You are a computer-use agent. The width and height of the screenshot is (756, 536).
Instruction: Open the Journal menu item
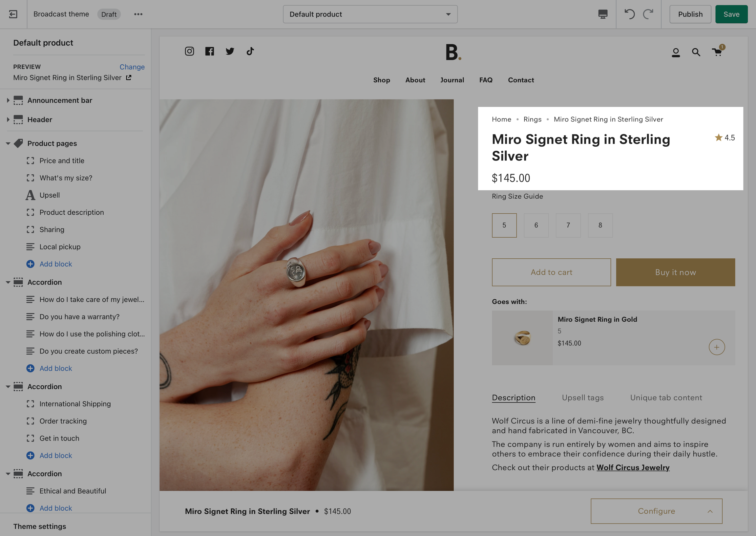click(x=452, y=80)
